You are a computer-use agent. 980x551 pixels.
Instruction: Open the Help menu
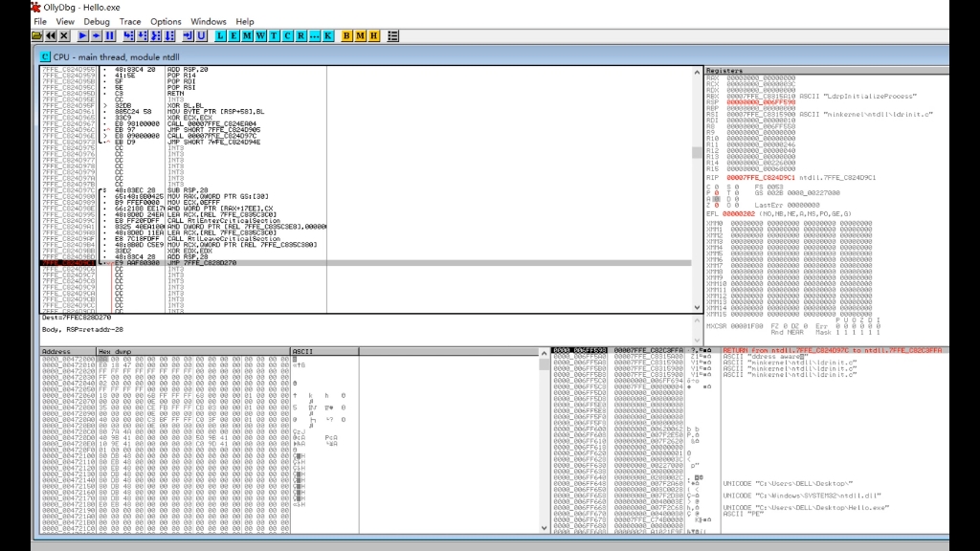coord(245,21)
